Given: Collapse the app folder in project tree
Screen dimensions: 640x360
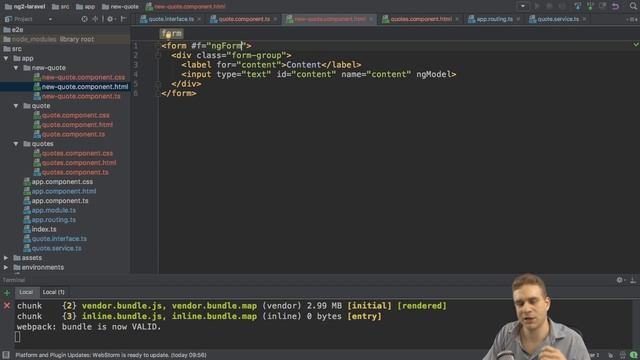Looking at the screenshot, I should pos(6,58).
